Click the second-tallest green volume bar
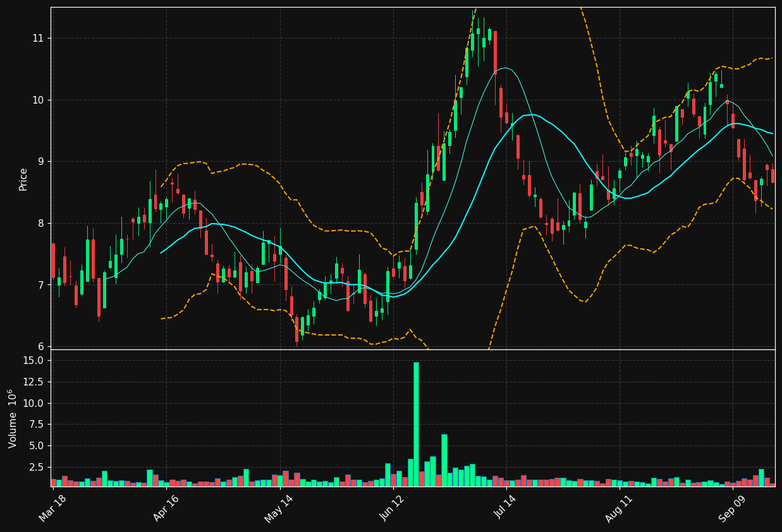The height and width of the screenshot is (532, 782). pyautogui.click(x=444, y=460)
